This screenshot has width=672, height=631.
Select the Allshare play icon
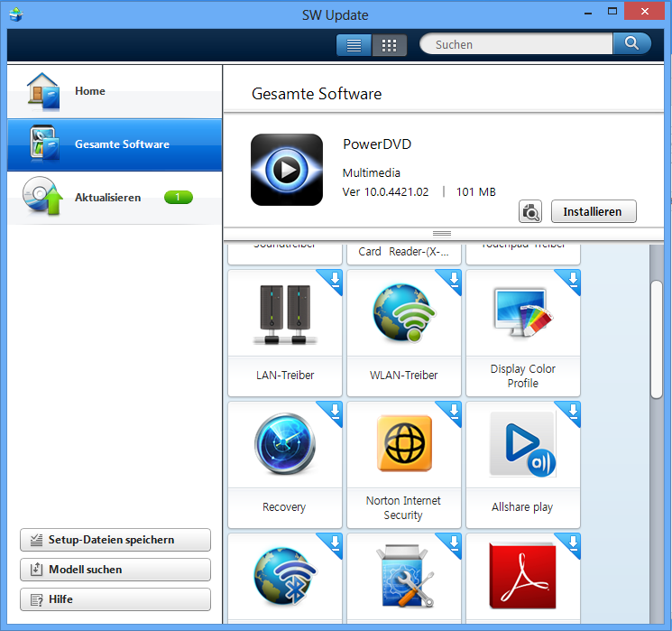[x=523, y=444]
